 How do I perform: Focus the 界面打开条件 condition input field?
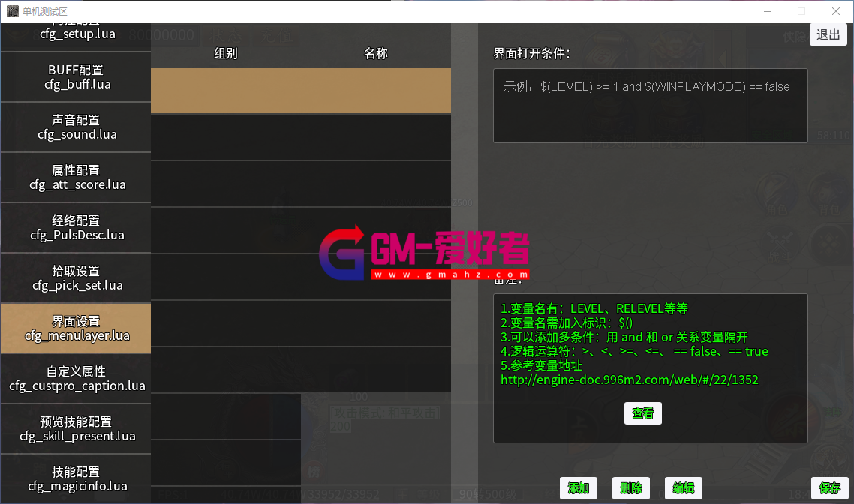click(651, 106)
